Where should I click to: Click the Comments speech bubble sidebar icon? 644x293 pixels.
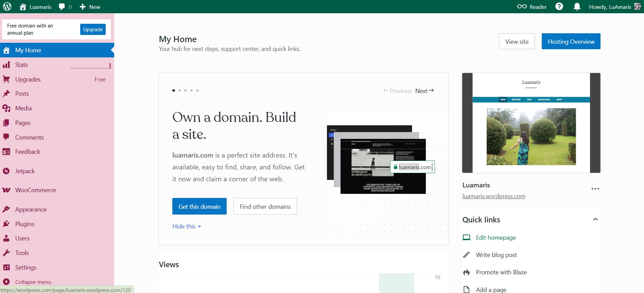[6, 137]
